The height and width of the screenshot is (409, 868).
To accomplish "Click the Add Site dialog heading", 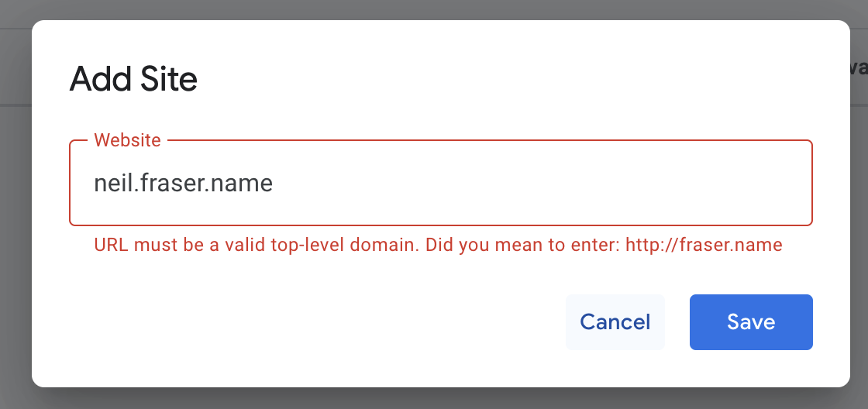I will click(x=133, y=79).
